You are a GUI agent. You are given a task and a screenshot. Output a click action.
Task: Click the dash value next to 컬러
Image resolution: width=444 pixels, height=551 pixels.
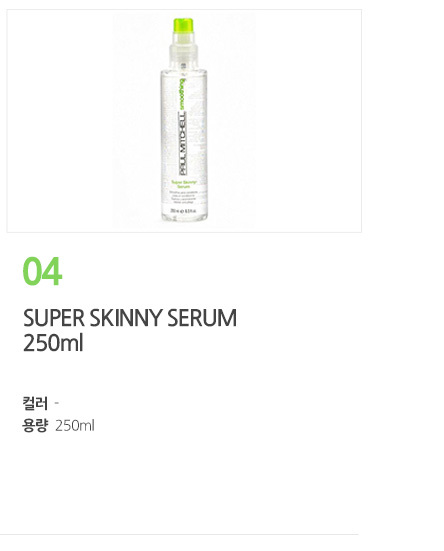click(57, 403)
